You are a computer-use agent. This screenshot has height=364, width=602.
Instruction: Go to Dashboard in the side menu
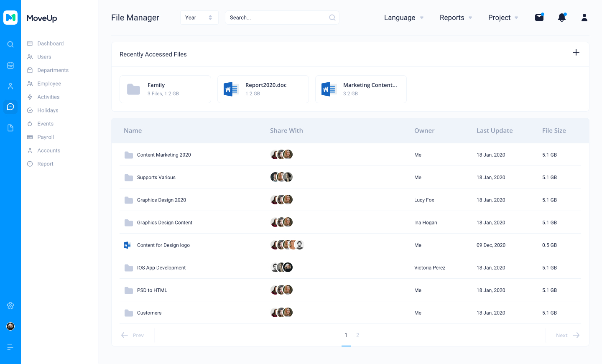(46, 43)
